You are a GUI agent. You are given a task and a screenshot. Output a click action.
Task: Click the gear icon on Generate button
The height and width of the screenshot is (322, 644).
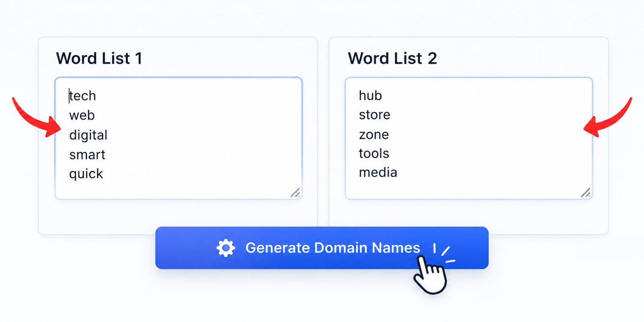pos(226,248)
